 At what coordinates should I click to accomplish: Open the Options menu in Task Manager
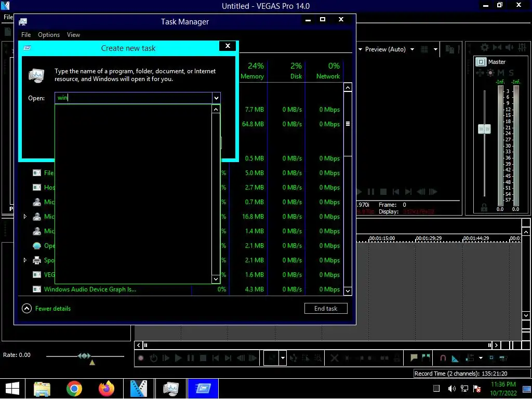49,35
